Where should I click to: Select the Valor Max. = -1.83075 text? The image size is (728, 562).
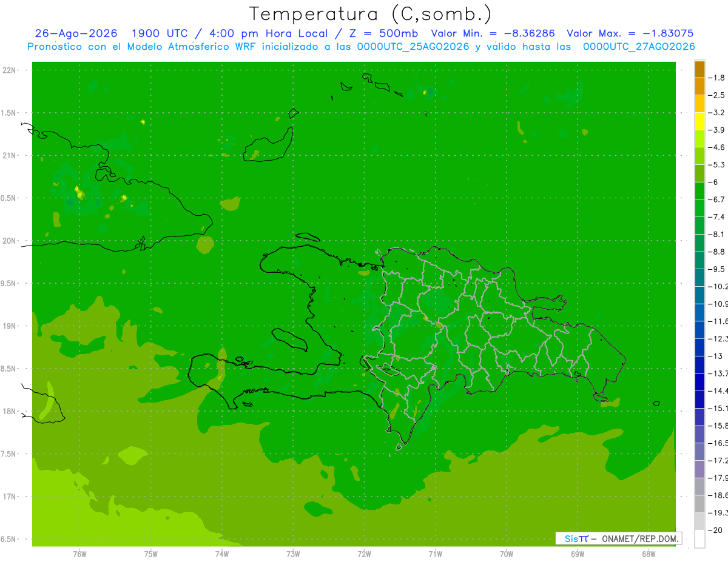(630, 33)
